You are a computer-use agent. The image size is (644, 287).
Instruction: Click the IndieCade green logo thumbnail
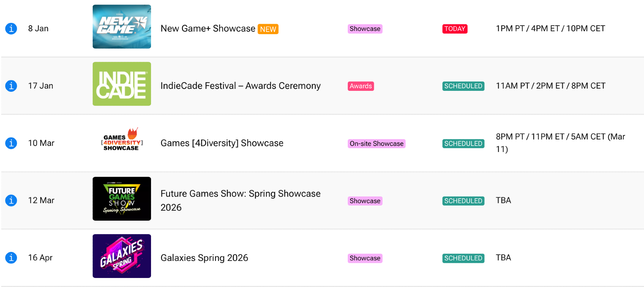[x=122, y=84]
